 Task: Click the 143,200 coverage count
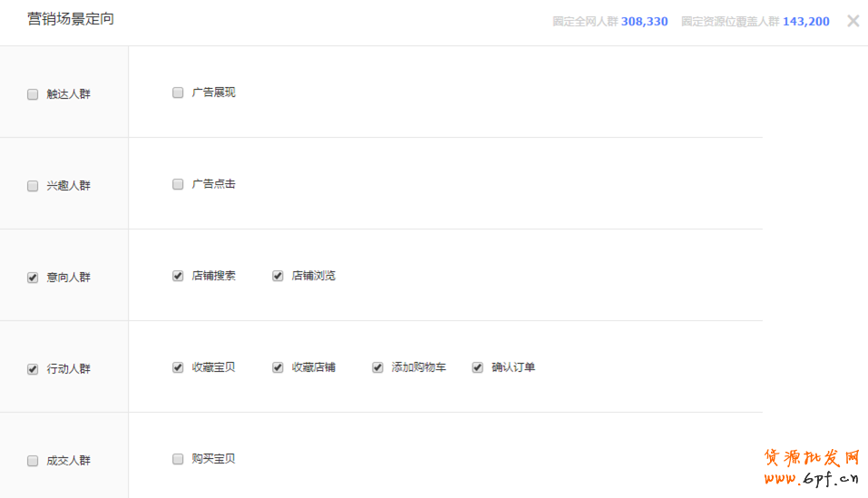point(805,22)
